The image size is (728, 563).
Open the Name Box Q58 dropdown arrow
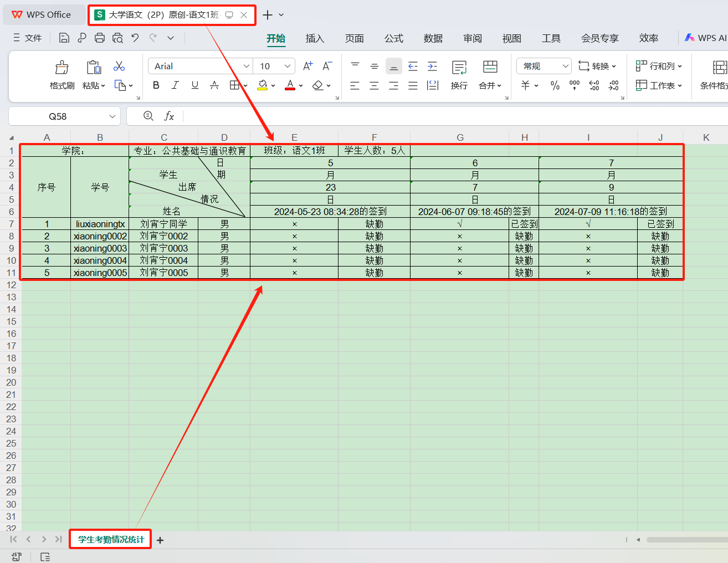coord(112,116)
